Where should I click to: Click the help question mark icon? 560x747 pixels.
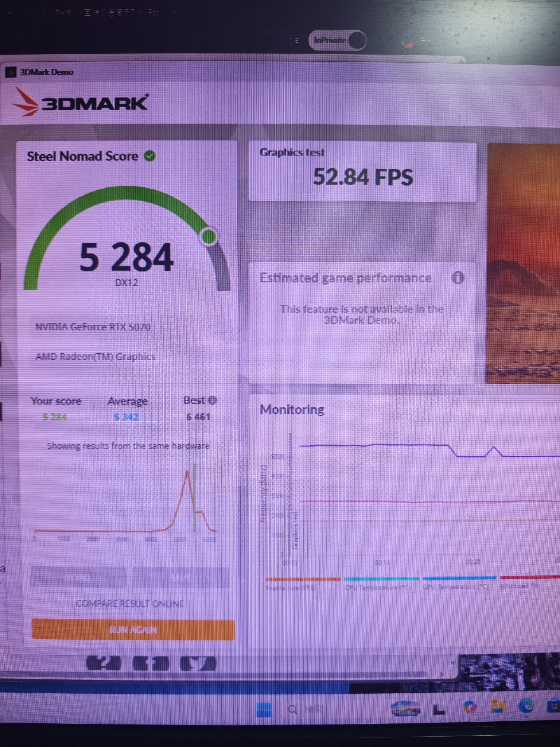pyautogui.click(x=104, y=663)
